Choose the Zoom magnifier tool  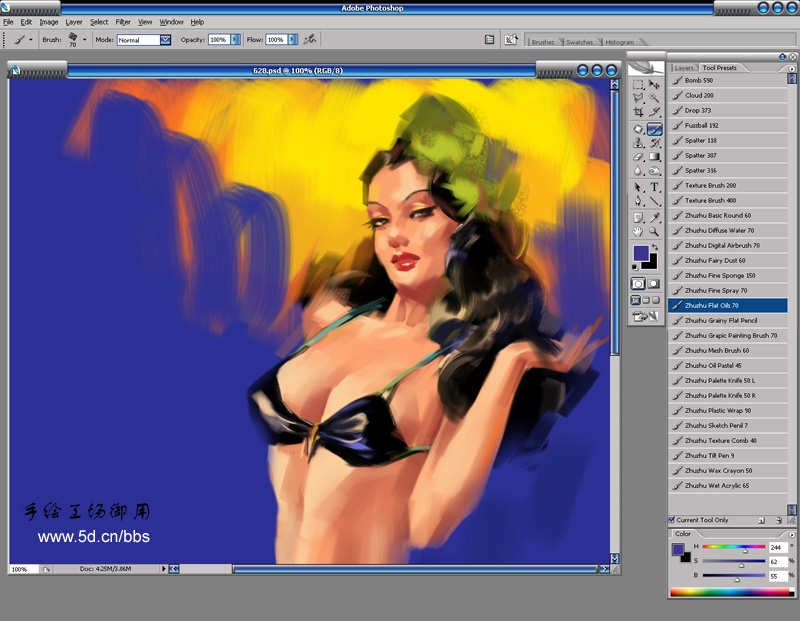[654, 232]
